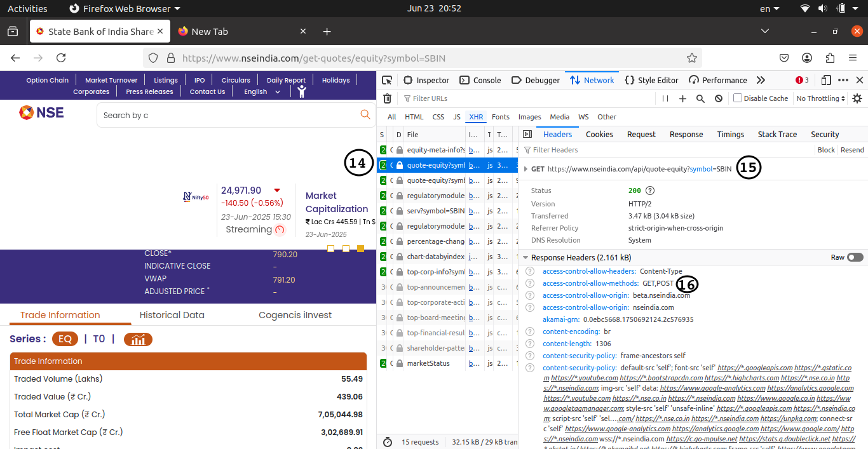Click Activities in the top bar
The height and width of the screenshot is (449, 868).
(x=27, y=9)
